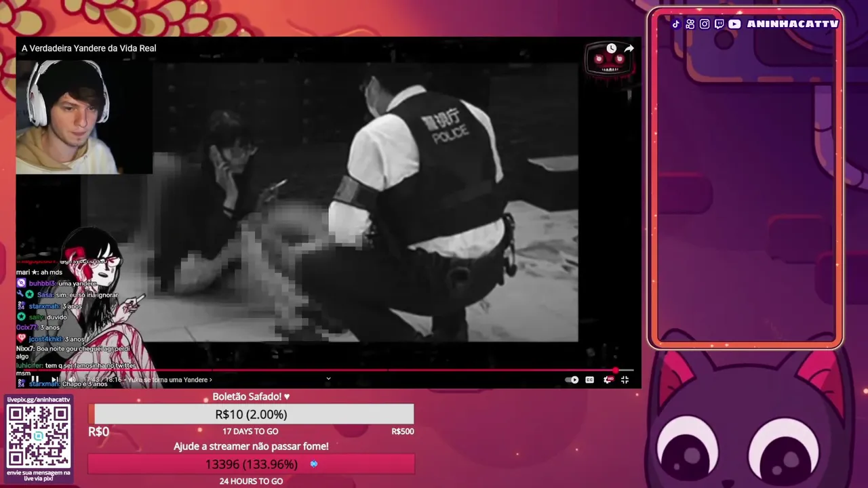The image size is (868, 488).
Task: Click the empty chat overlay panel
Action: (745, 179)
